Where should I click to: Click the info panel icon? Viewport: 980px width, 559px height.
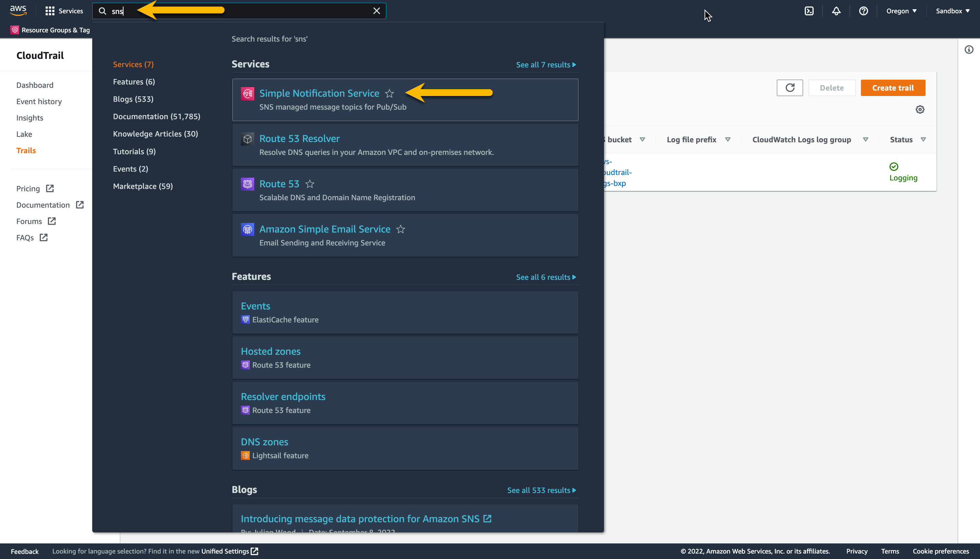coord(969,49)
